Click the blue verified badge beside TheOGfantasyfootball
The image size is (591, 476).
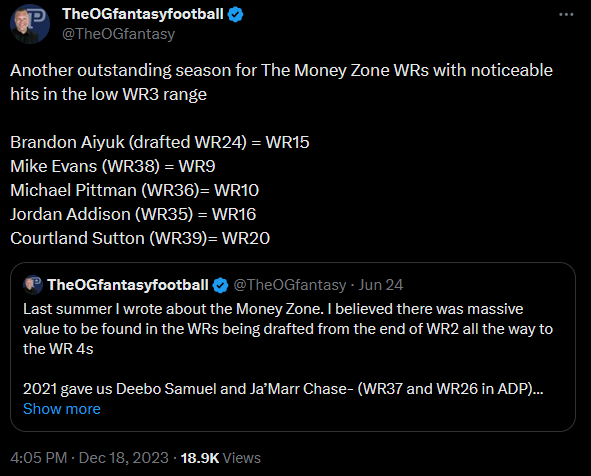(236, 15)
